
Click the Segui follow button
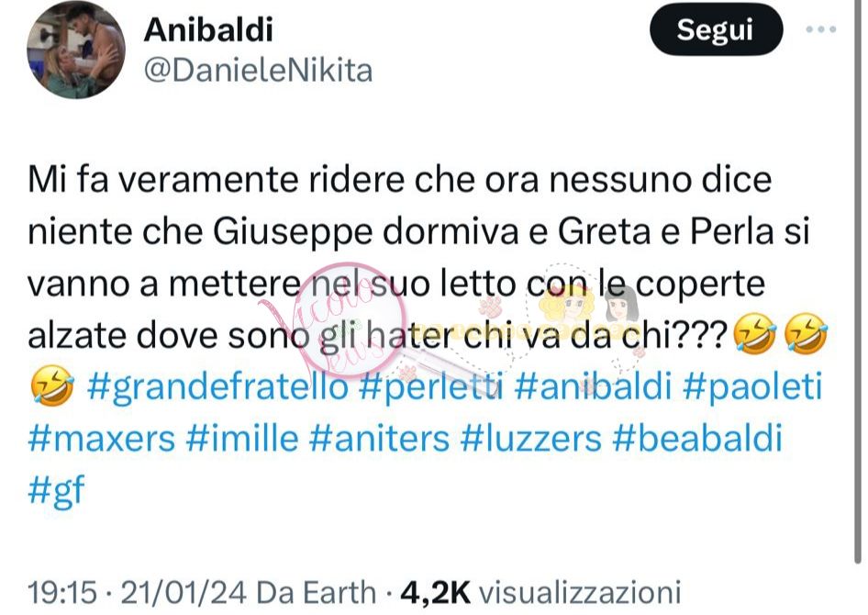click(716, 29)
